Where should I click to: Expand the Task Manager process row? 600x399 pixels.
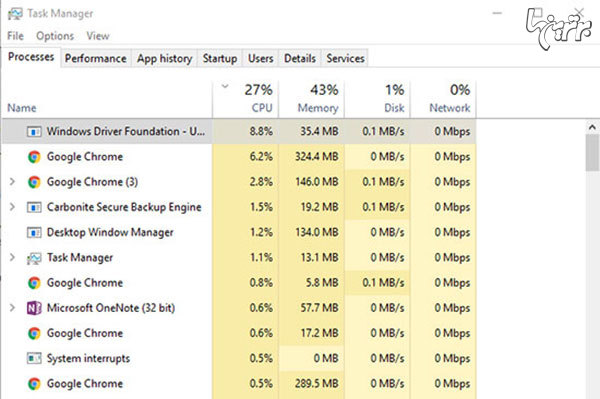coord(12,257)
